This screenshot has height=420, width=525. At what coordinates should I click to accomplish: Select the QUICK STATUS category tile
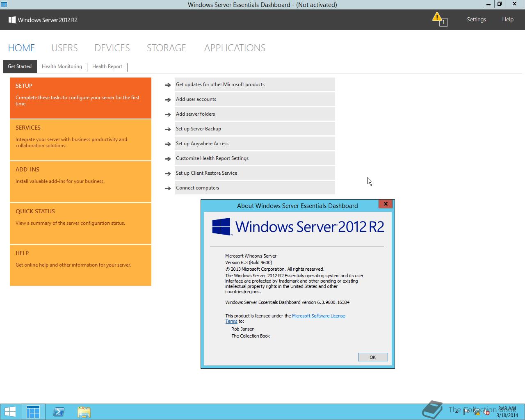80,224
